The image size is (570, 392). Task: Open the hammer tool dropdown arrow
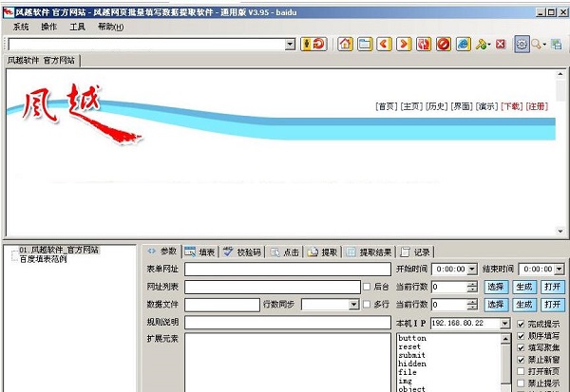489,45
